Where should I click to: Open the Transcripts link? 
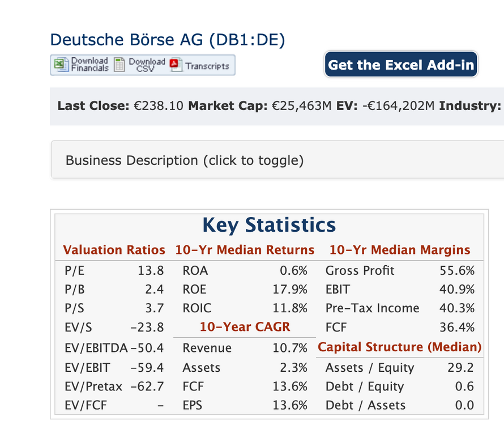207,66
